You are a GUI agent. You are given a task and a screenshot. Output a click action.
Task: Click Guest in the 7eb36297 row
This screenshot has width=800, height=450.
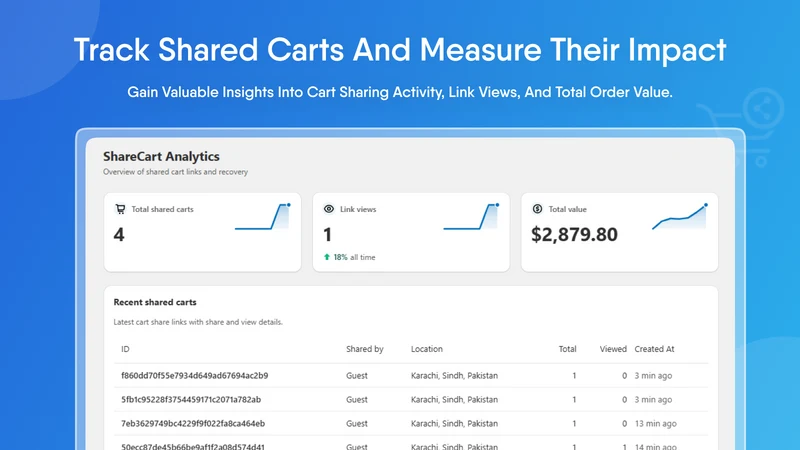point(357,423)
